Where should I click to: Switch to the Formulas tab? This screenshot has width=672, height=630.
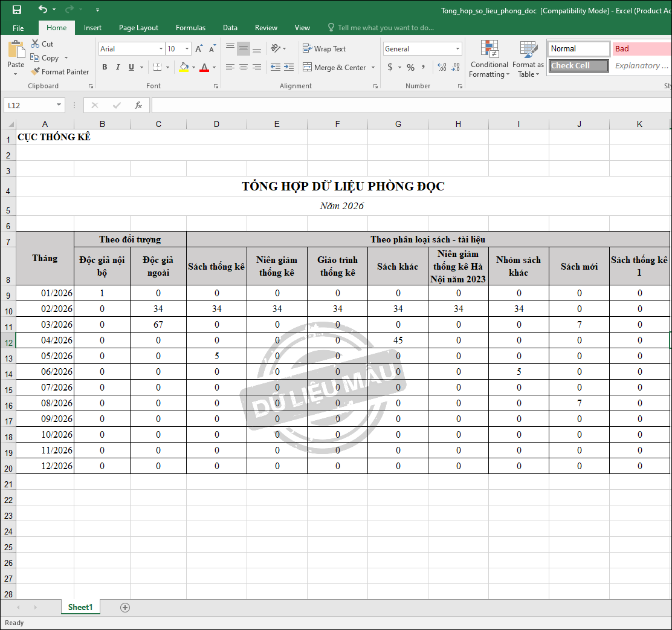tap(190, 28)
